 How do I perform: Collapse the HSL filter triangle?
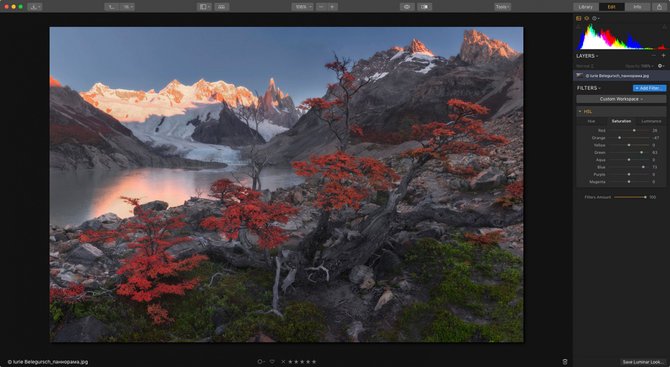point(580,112)
